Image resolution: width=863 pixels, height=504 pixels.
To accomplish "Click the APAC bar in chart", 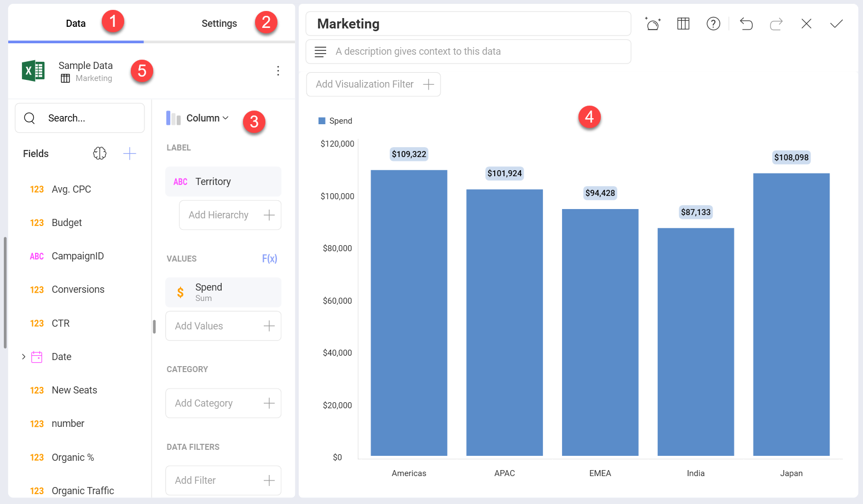I will tap(505, 323).
